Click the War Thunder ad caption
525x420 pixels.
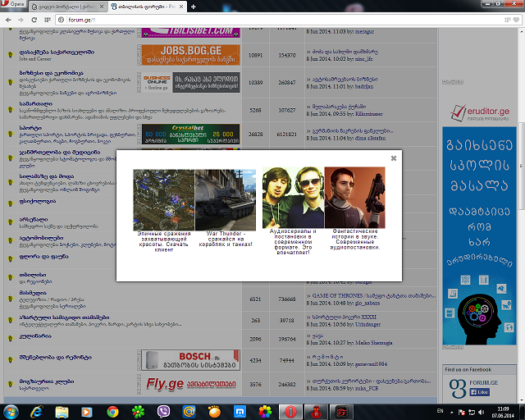[x=226, y=239]
